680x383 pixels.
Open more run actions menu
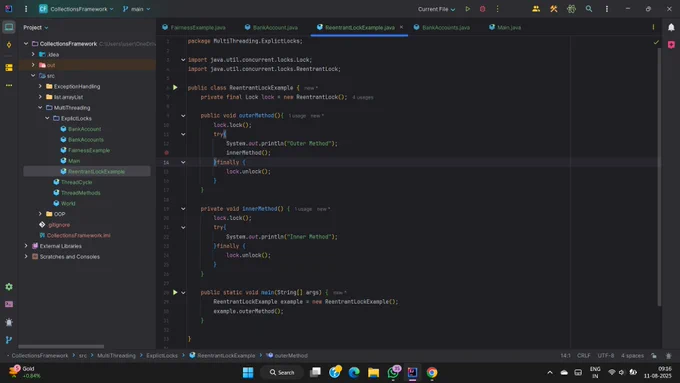[x=497, y=9]
